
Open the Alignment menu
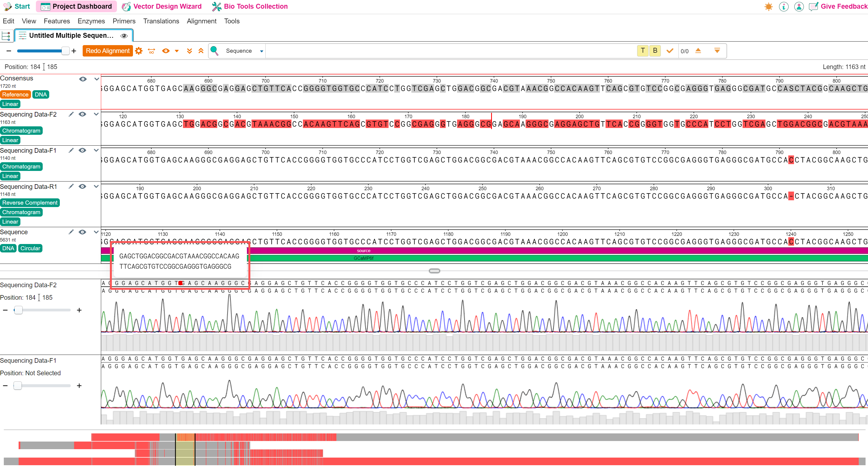(x=201, y=21)
